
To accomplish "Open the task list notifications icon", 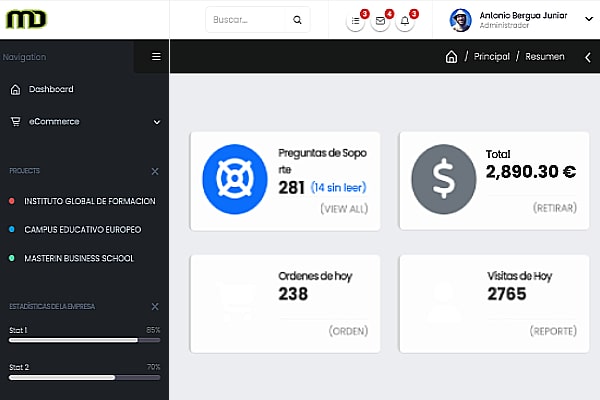I will [x=356, y=20].
